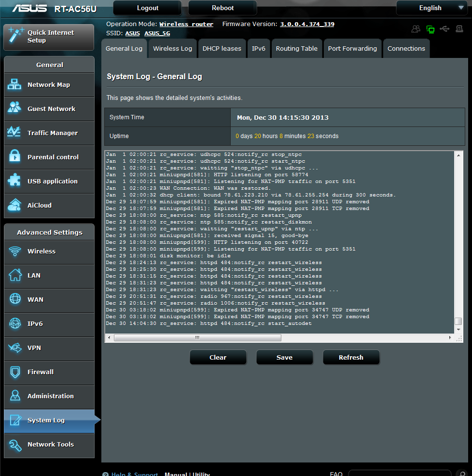Click the IPv6 globe icon
This screenshot has height=476, width=472.
(x=15, y=323)
